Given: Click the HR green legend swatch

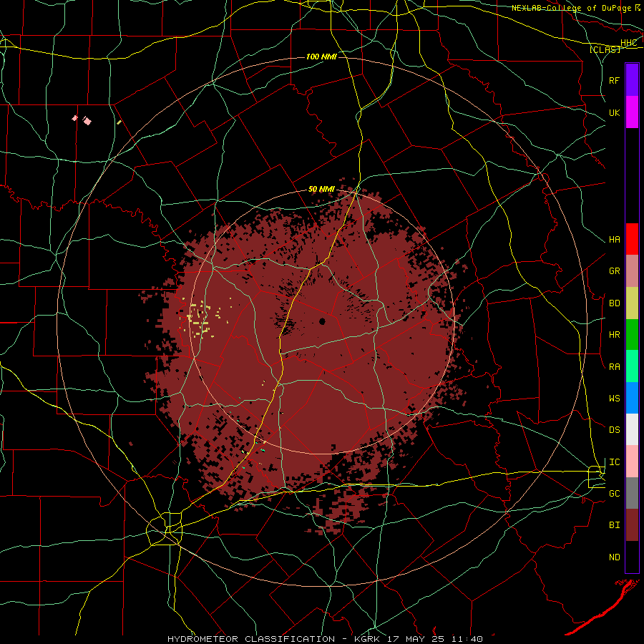Looking at the screenshot, I should 632,335.
